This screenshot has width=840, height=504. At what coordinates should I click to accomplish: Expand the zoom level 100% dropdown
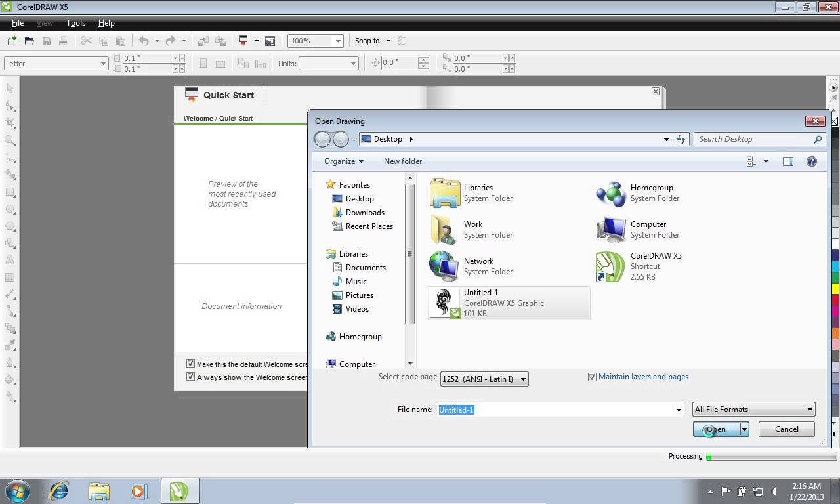338,41
